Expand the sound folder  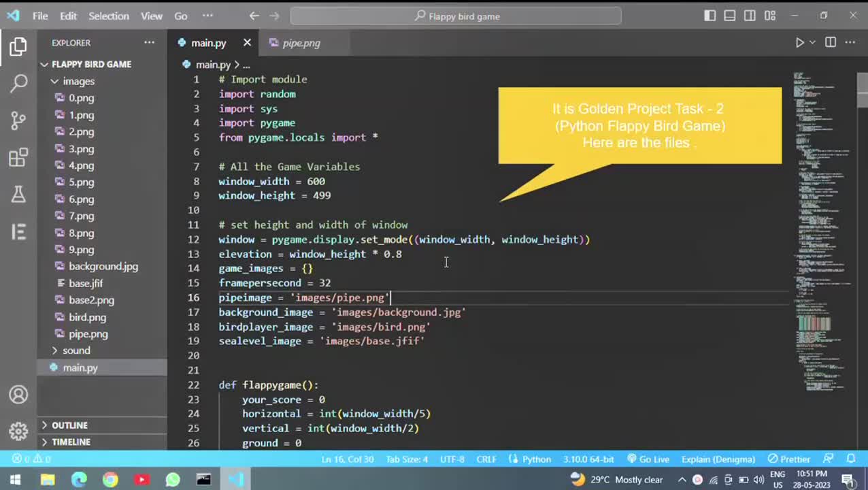tap(76, 350)
